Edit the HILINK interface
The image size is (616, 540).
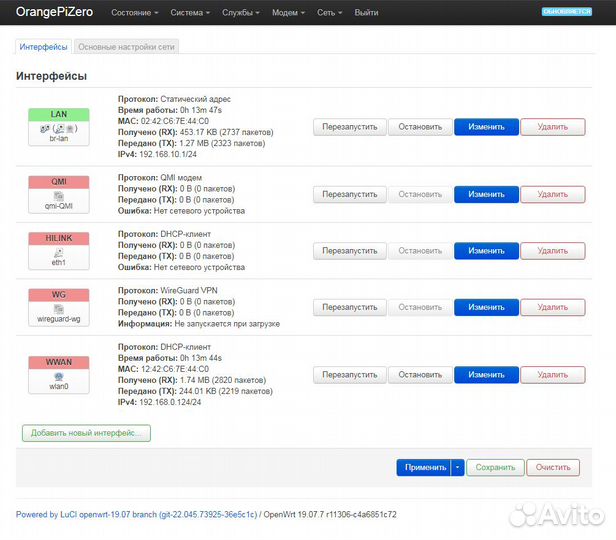[x=486, y=251]
